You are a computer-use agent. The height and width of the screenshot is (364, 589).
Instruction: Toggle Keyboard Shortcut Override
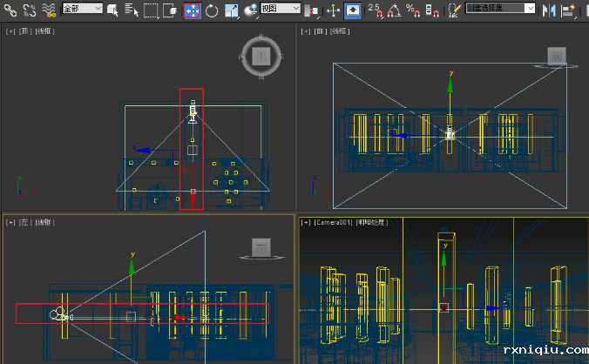tap(352, 10)
